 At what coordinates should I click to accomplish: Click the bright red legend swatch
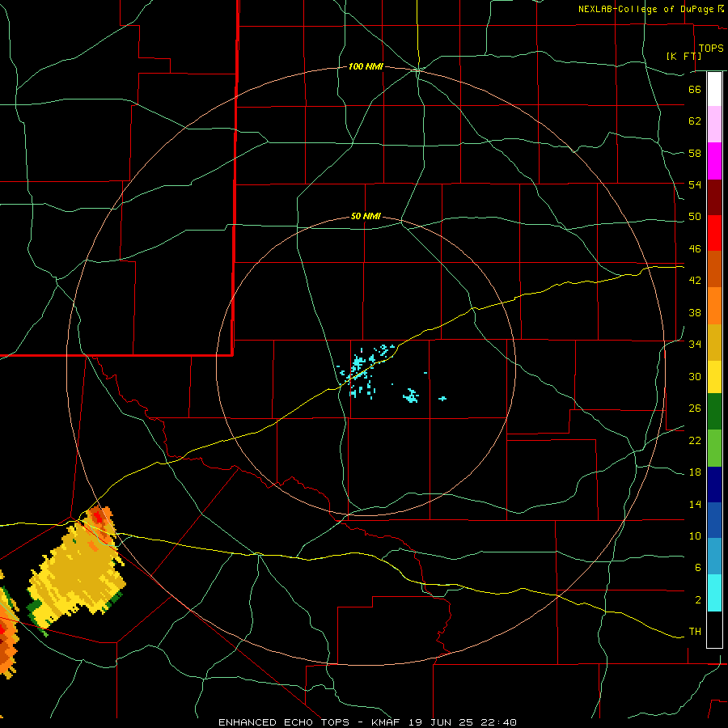tap(714, 233)
